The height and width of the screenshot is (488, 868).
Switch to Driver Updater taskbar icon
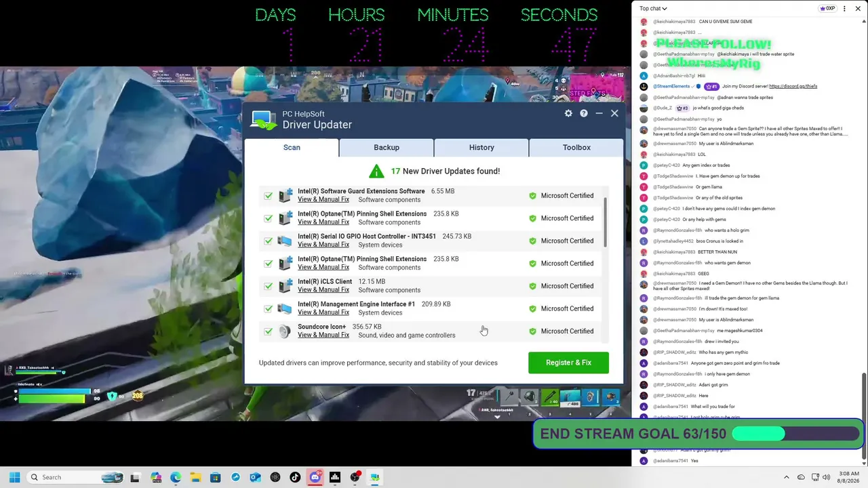coord(374,477)
